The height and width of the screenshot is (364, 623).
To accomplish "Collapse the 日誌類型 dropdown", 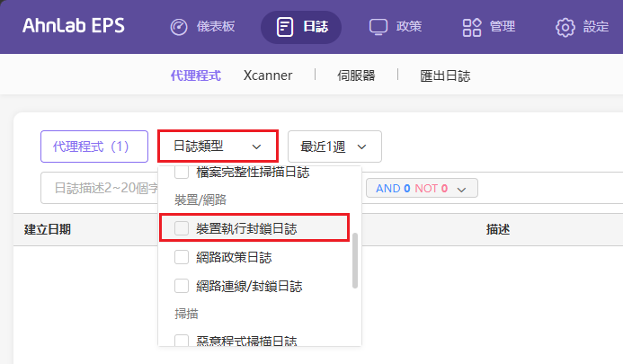I will click(x=218, y=146).
